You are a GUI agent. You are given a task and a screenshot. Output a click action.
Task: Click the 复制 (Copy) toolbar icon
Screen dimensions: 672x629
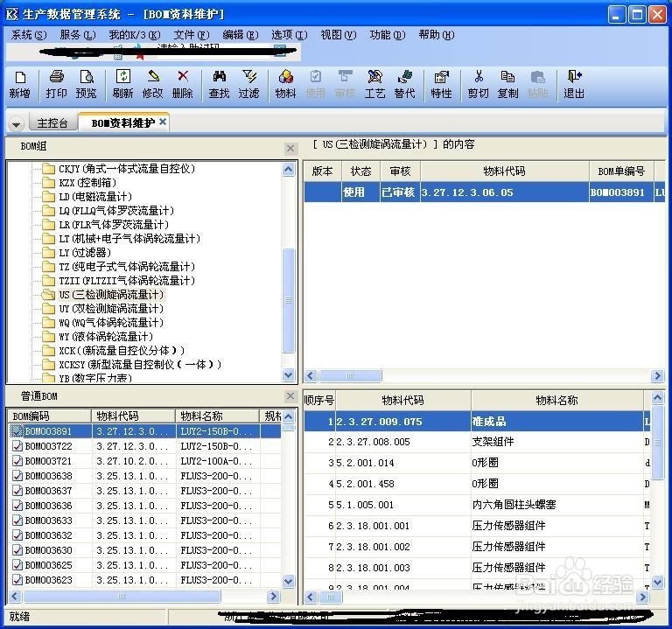(x=507, y=84)
